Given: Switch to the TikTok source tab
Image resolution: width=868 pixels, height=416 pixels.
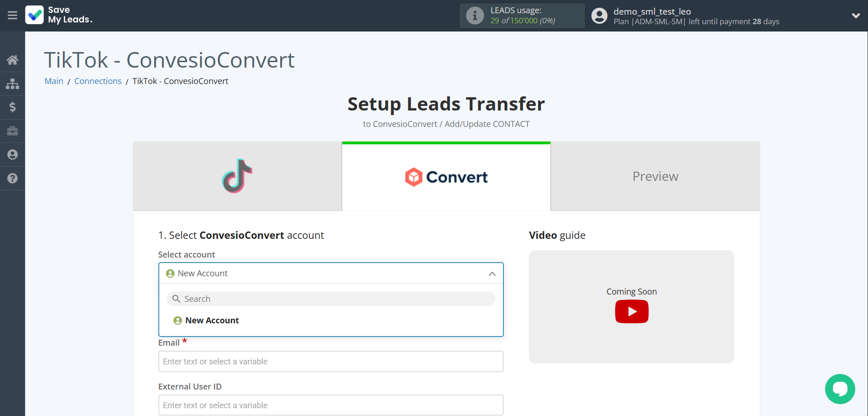Looking at the screenshot, I should [237, 176].
